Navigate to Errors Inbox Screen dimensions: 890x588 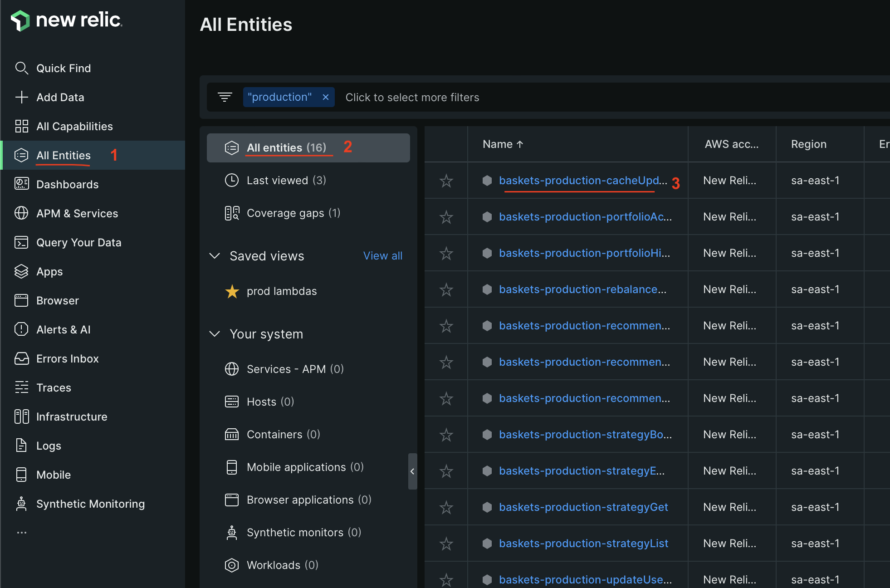pyautogui.click(x=67, y=358)
